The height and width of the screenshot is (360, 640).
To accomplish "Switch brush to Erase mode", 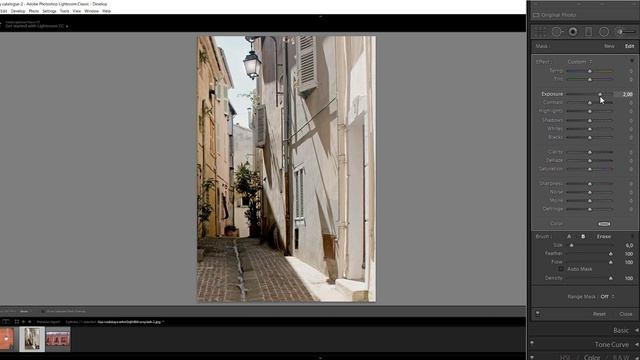I will coord(604,236).
